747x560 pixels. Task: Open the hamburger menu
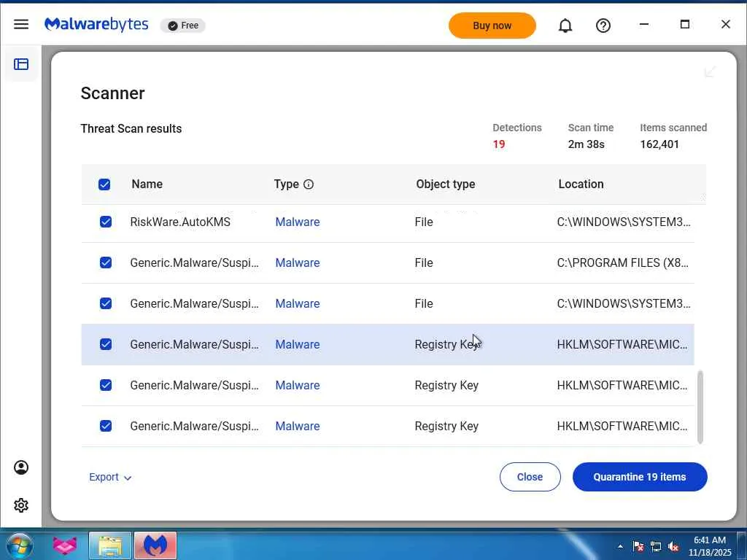21,24
